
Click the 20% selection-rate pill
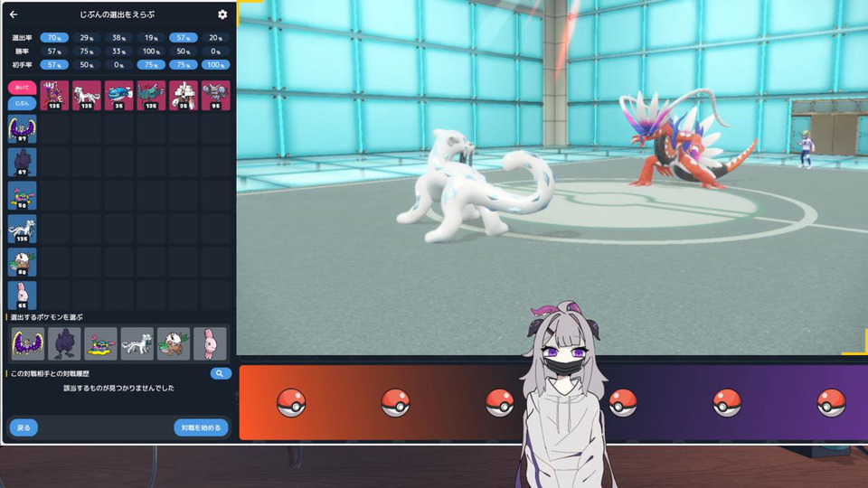coord(215,38)
